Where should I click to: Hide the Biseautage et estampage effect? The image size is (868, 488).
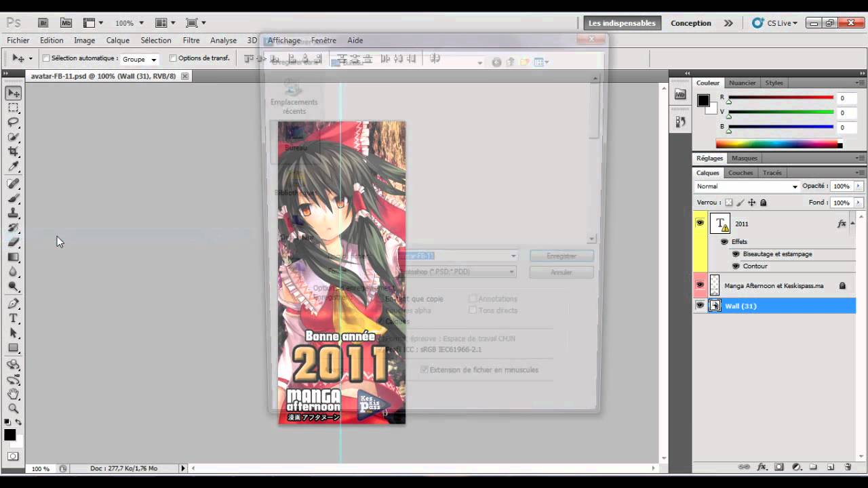(x=736, y=254)
